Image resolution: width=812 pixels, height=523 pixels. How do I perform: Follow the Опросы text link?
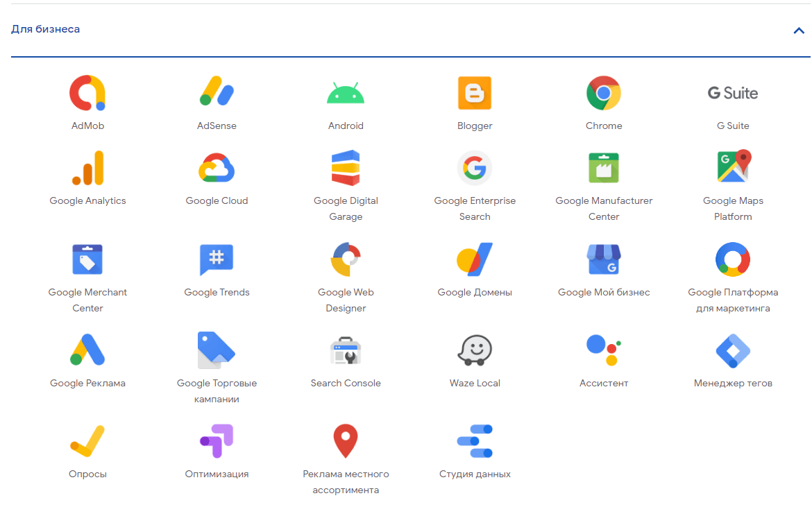pyautogui.click(x=87, y=474)
